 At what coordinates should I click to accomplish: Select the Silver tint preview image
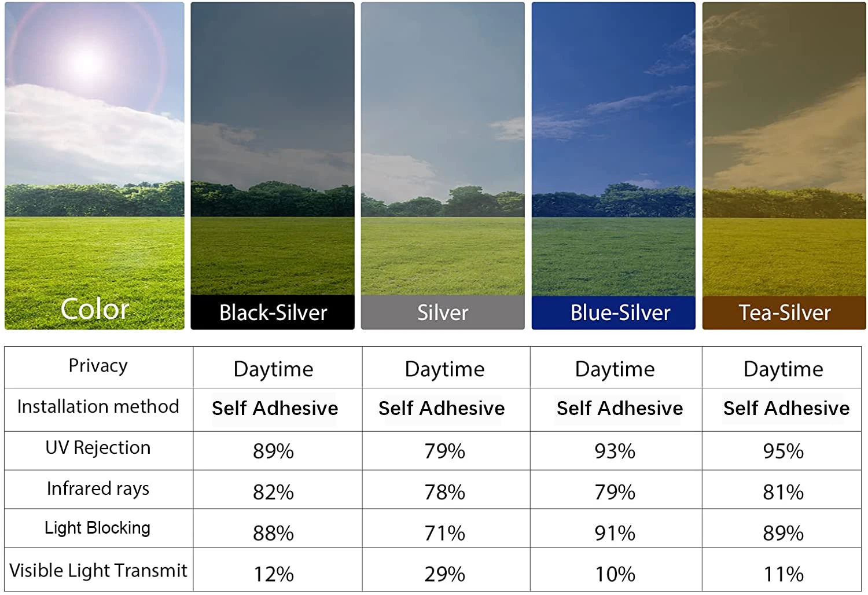(x=443, y=148)
